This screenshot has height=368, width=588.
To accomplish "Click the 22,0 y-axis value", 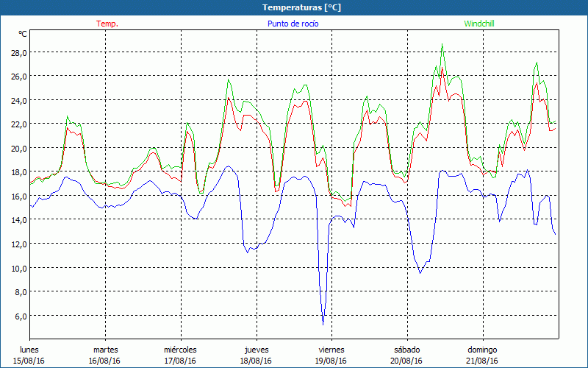I will 18,124.
